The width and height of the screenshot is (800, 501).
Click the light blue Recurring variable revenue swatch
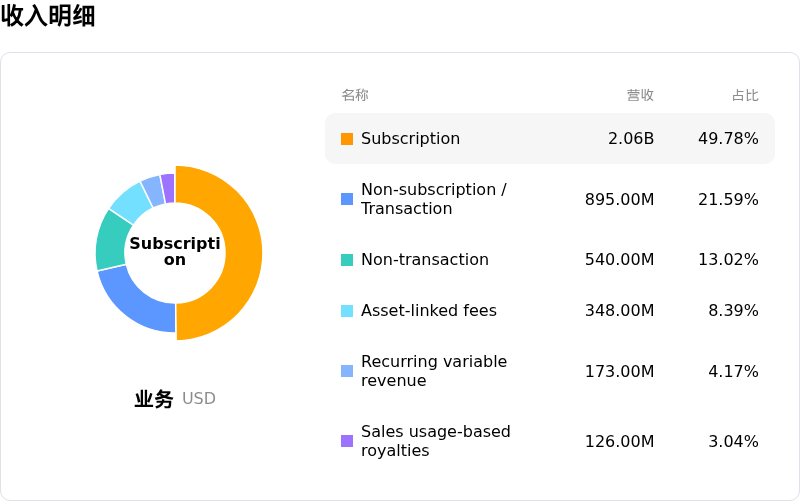coord(347,371)
